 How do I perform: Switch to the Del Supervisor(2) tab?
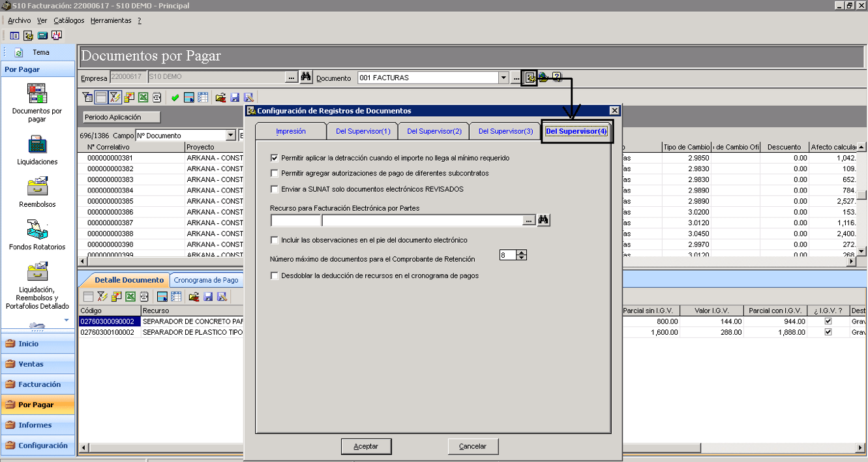tap(434, 131)
